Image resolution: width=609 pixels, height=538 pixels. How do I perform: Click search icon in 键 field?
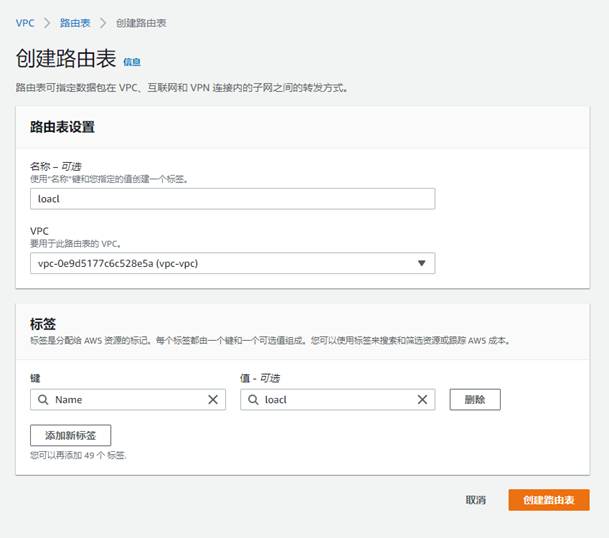[43, 399]
